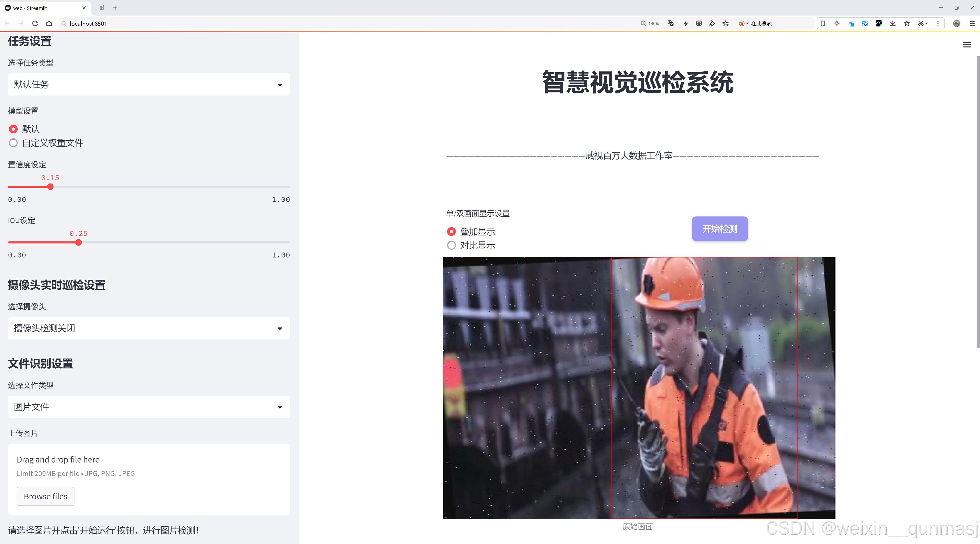The image size is (980, 544).
Task: Click the IOU slider handle at 0.25
Action: pyautogui.click(x=78, y=243)
